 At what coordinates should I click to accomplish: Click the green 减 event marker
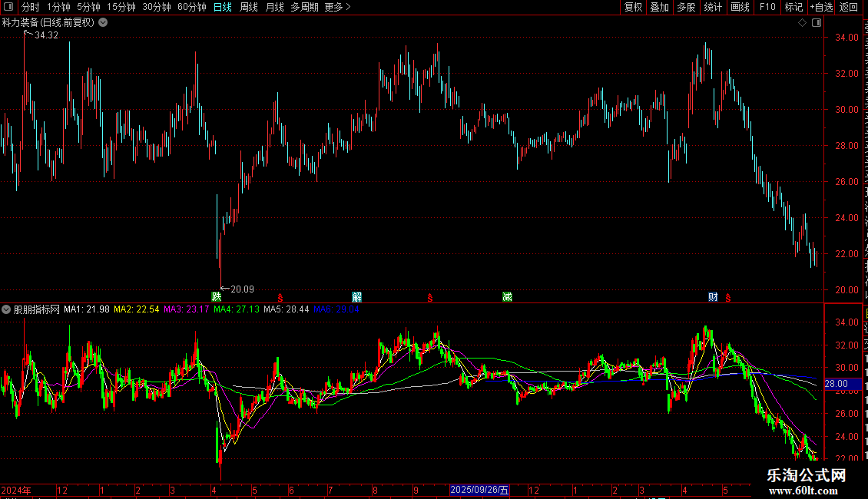[507, 297]
